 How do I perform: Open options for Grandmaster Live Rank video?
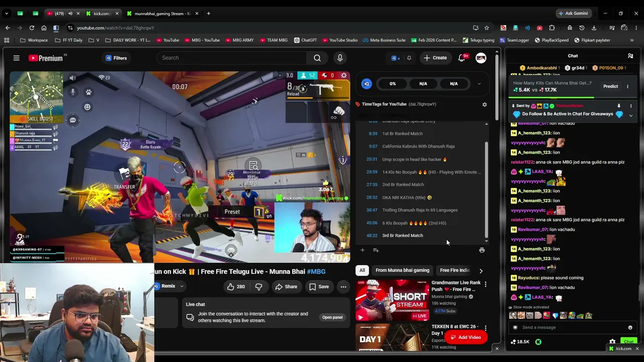click(x=486, y=285)
